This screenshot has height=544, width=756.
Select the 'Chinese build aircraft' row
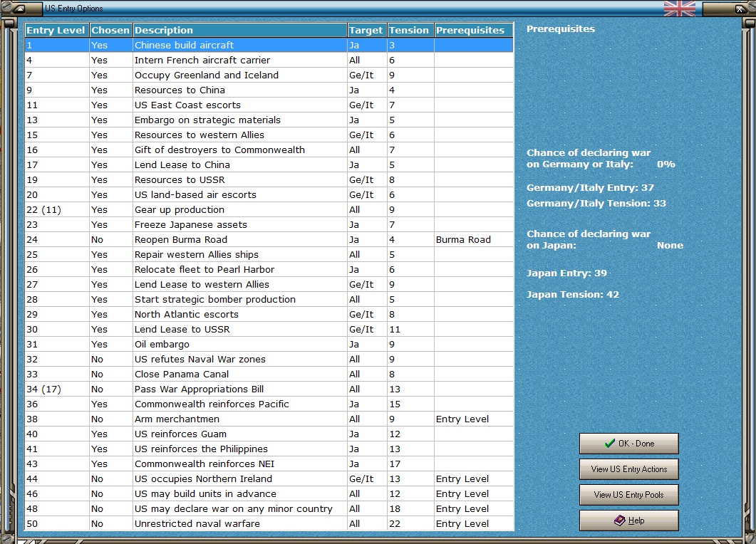pos(269,45)
